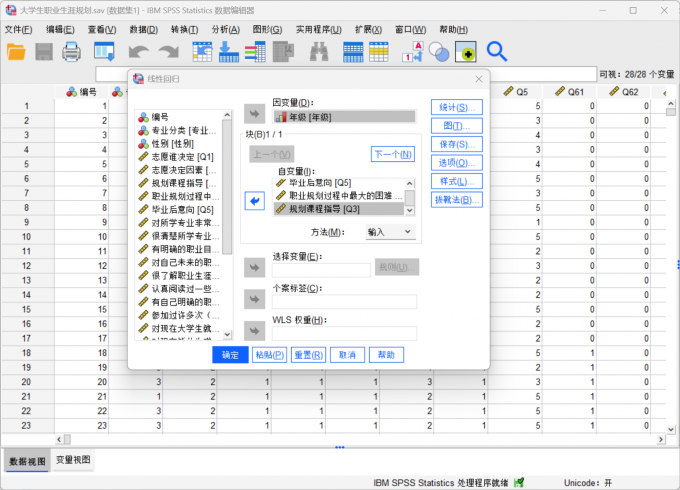This screenshot has height=490, width=680.
Task: Click the variable list scroll down arrow
Action: [x=228, y=335]
